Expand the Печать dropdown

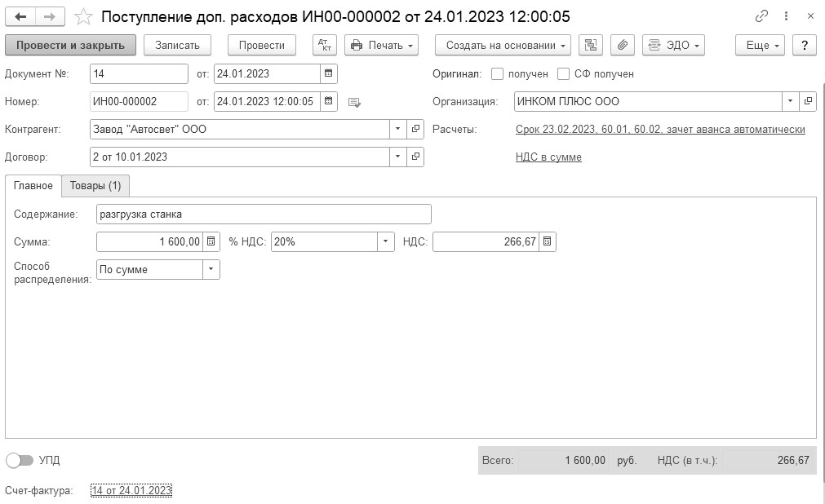[x=381, y=45]
